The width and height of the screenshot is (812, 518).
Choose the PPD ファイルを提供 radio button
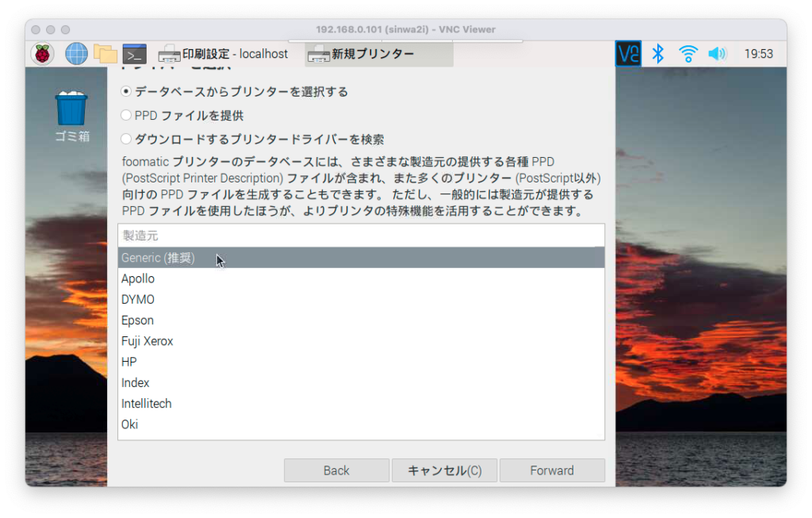click(x=126, y=116)
